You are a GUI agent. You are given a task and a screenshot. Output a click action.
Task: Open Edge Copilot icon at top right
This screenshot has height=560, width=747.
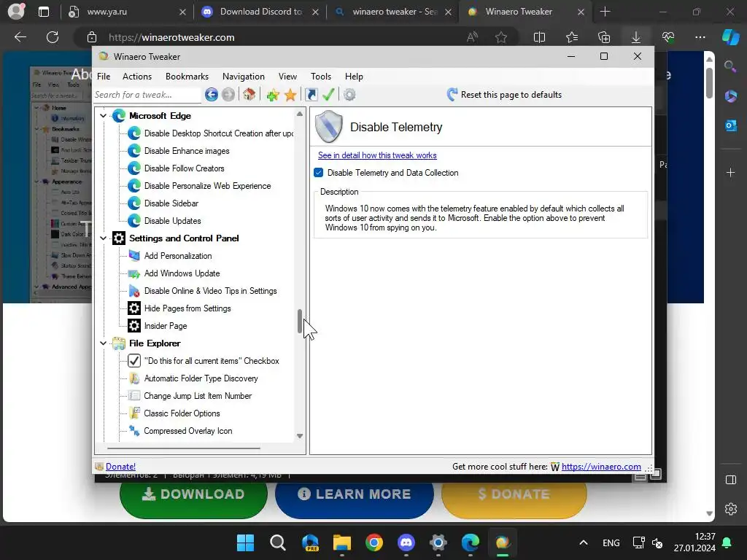[x=730, y=37]
